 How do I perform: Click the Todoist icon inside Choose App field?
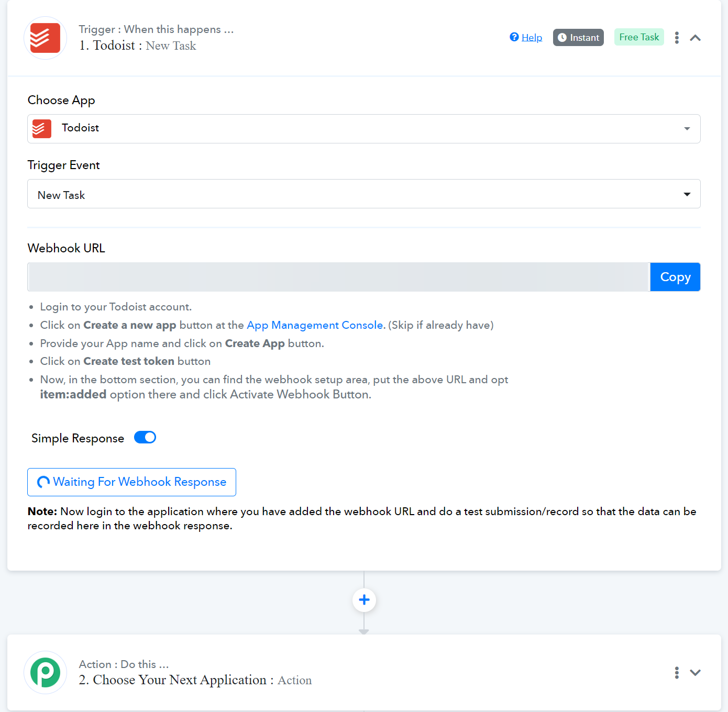tap(42, 129)
